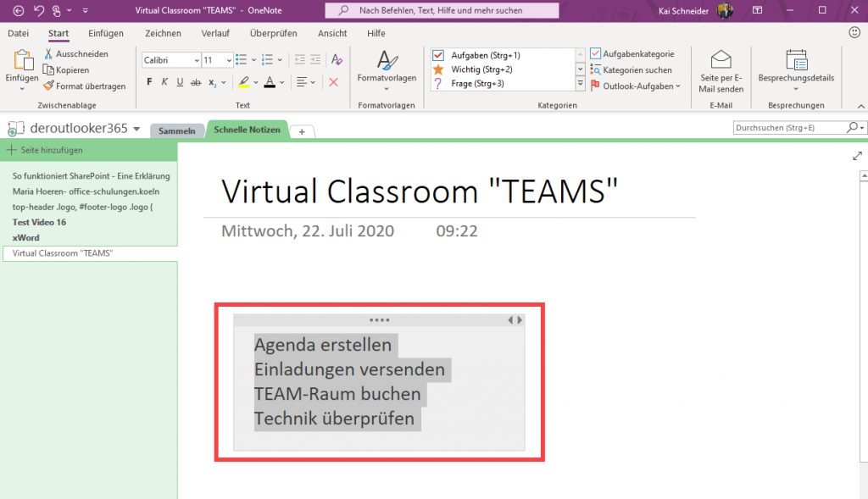Click feedback smiley icon
The width and height of the screenshot is (868, 499).
point(854,33)
